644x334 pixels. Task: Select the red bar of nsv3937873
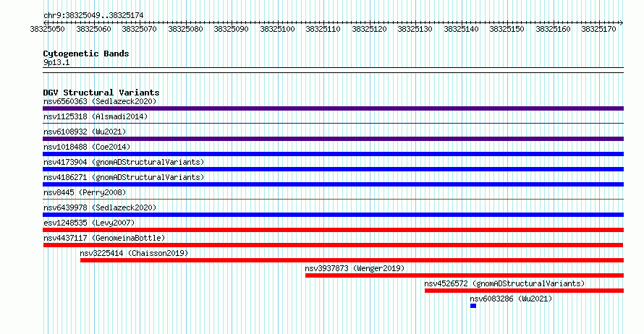(465, 275)
